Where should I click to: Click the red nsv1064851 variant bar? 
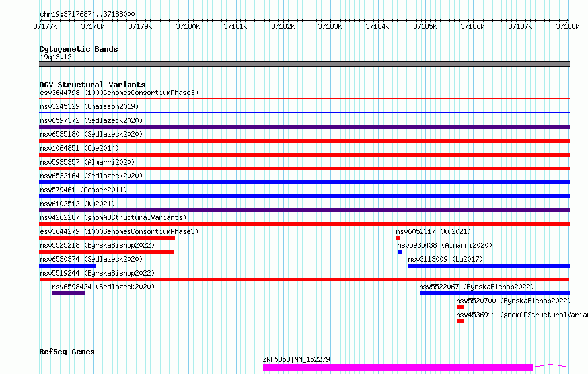click(x=304, y=155)
